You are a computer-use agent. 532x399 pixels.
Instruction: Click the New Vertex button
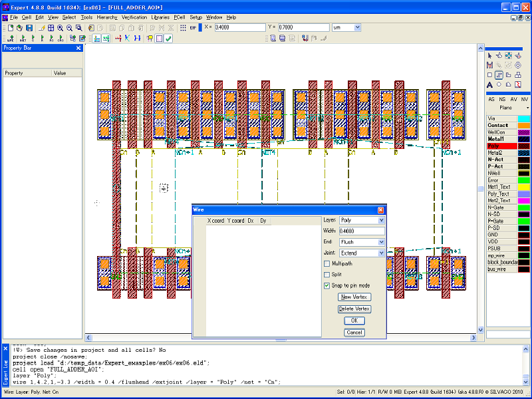pos(354,297)
